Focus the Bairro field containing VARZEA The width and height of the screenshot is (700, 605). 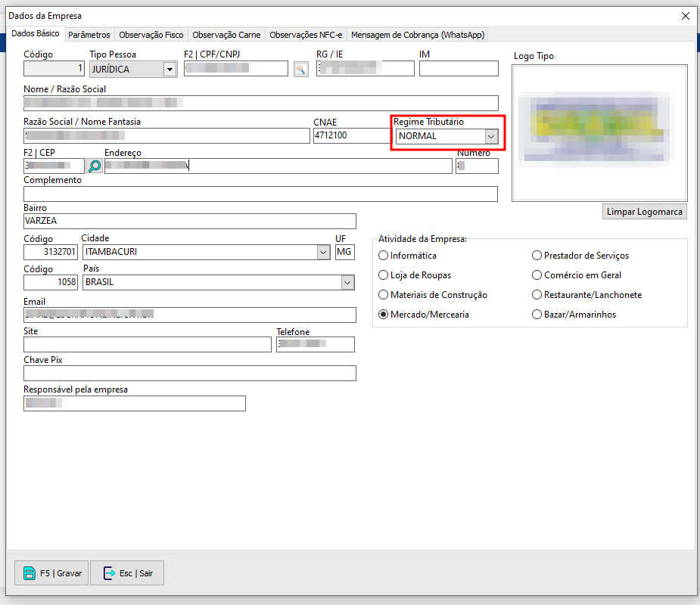coord(189,221)
